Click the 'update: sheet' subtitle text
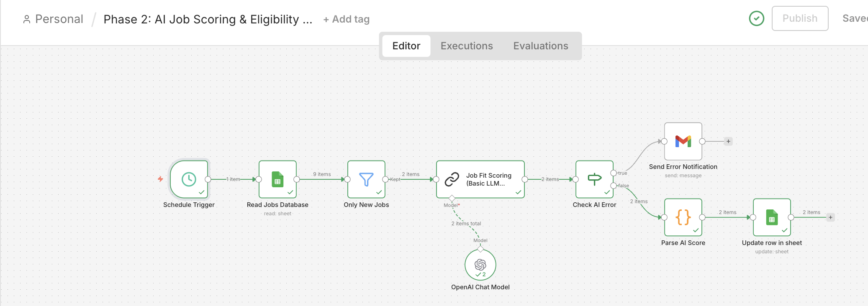Image resolution: width=868 pixels, height=306 pixels. coord(772,252)
